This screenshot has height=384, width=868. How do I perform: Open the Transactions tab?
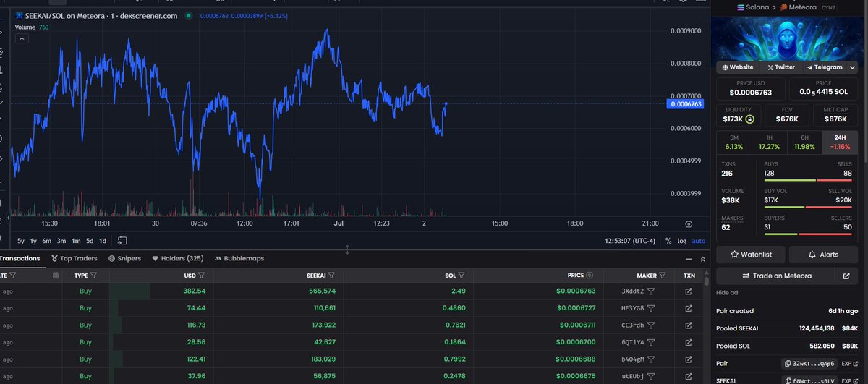click(20, 258)
